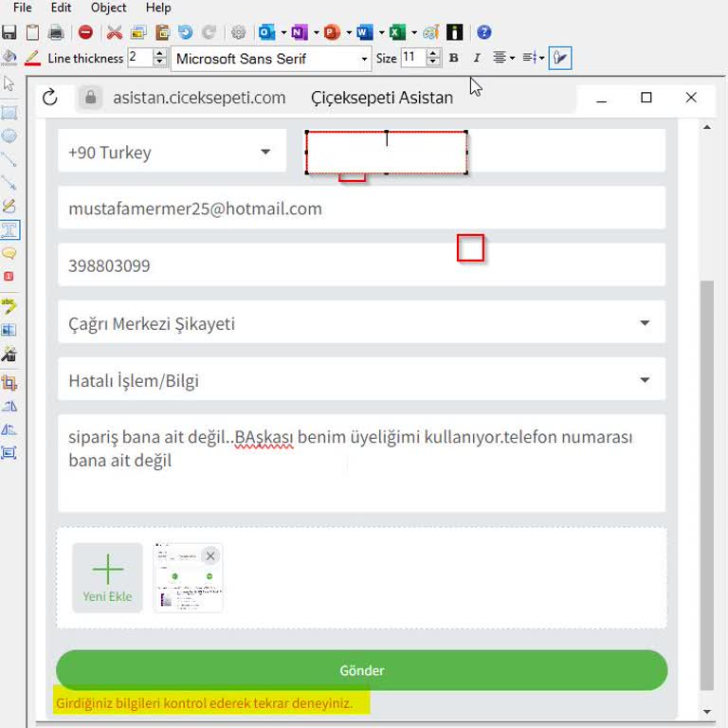This screenshot has height=728, width=728.
Task: Send image to PowerPoint icon
Action: [x=332, y=32]
